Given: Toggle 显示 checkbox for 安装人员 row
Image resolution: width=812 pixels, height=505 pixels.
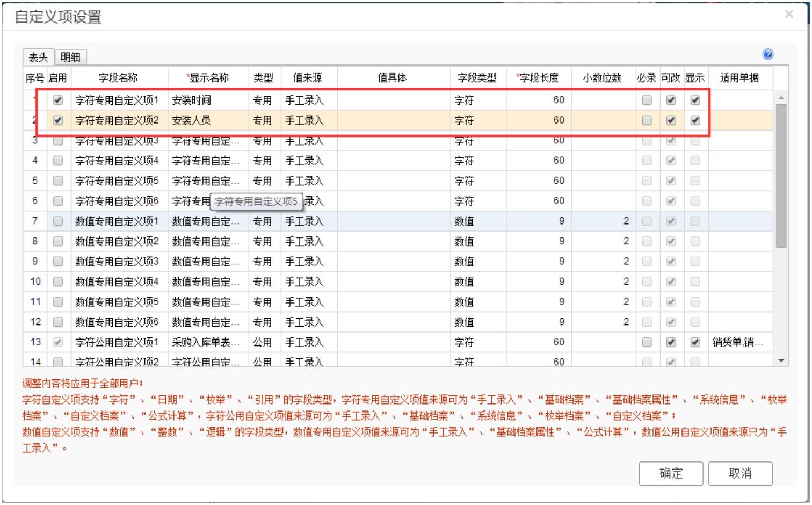Looking at the screenshot, I should tap(695, 120).
